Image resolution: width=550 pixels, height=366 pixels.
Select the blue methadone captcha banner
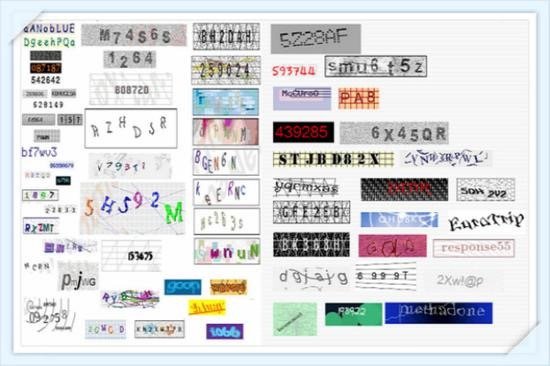439,313
